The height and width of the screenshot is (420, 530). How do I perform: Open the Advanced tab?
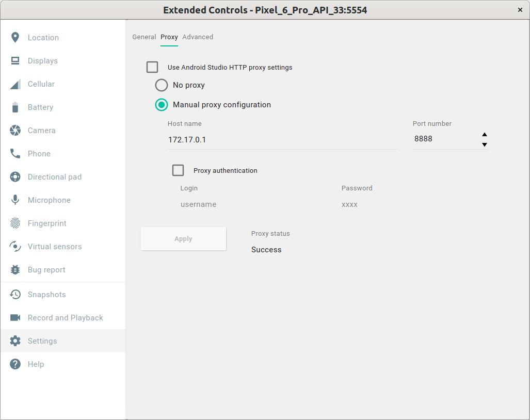(198, 37)
